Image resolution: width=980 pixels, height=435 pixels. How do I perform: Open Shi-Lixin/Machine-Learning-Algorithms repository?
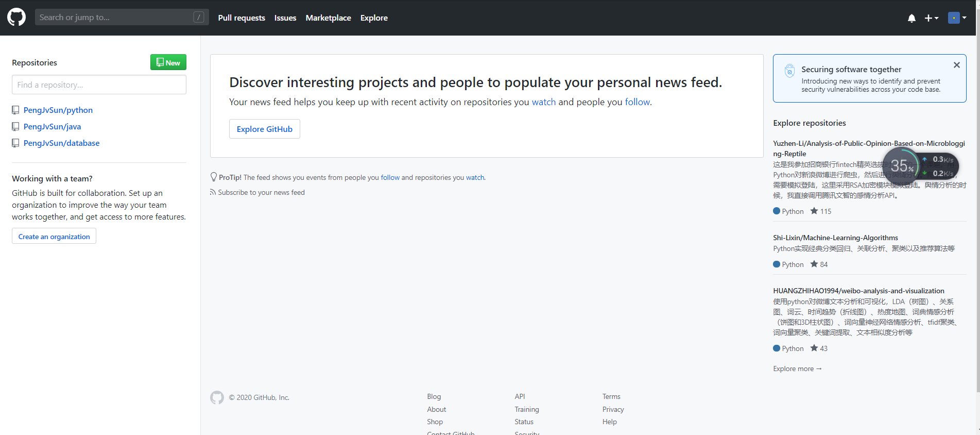tap(835, 238)
